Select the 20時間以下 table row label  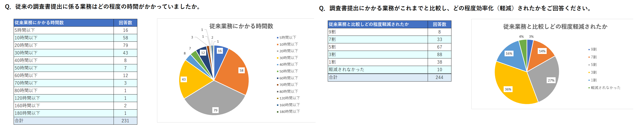click(x=63, y=45)
